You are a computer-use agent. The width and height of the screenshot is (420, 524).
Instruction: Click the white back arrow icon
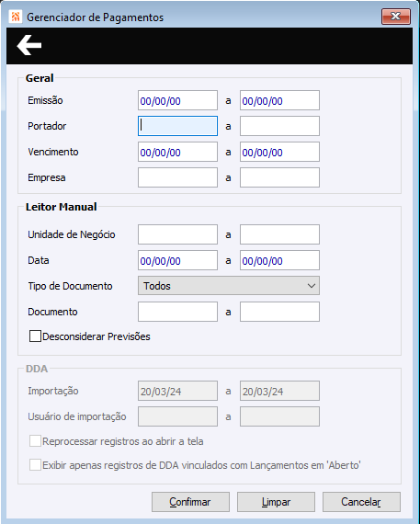[x=29, y=45]
